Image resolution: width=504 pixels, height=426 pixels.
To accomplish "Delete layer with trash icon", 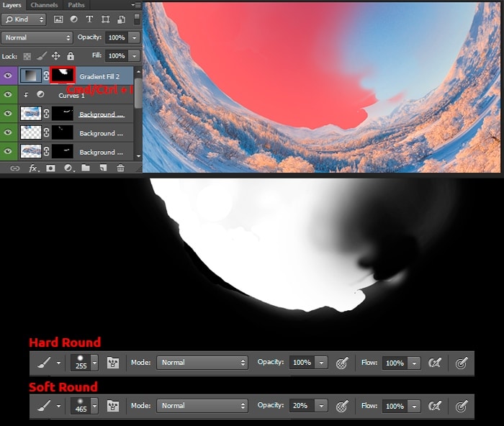I will pos(120,168).
